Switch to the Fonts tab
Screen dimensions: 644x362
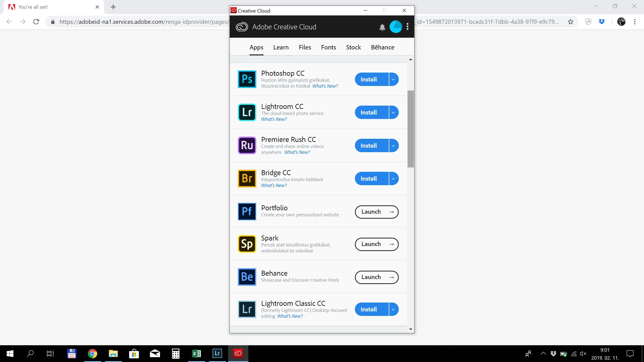tap(328, 47)
